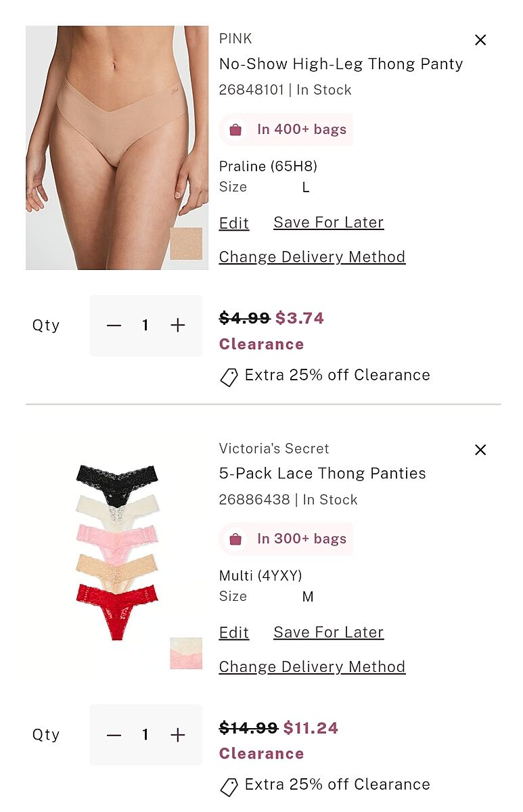Save the 5-Pack Lace Thong for later
Viewport: 523px width, 812px height.
tap(328, 632)
